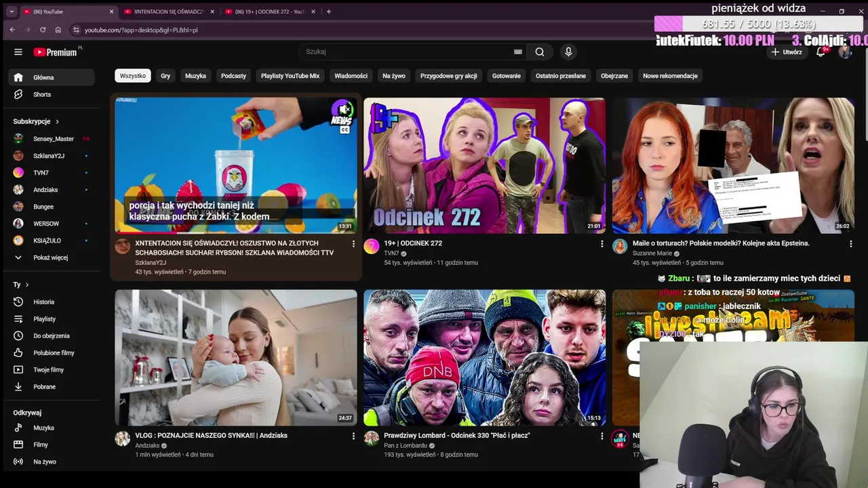The width and height of the screenshot is (868, 488).
Task: Open Filmy under Odkrywaj
Action: (52, 445)
